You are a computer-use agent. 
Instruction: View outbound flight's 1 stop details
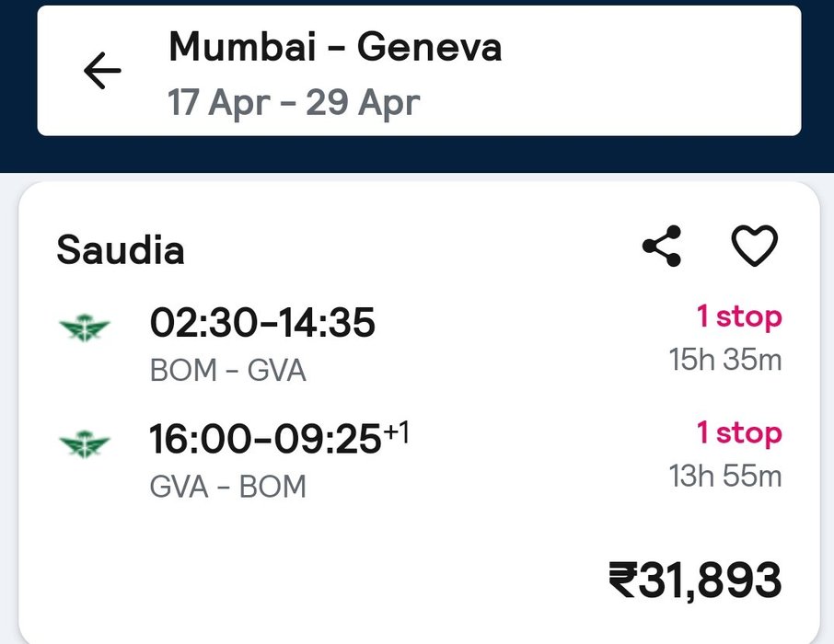(x=738, y=316)
